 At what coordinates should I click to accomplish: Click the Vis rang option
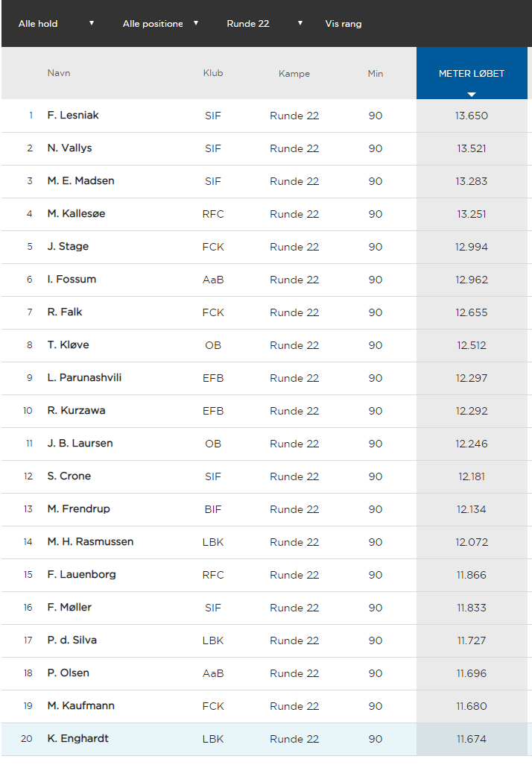(343, 23)
